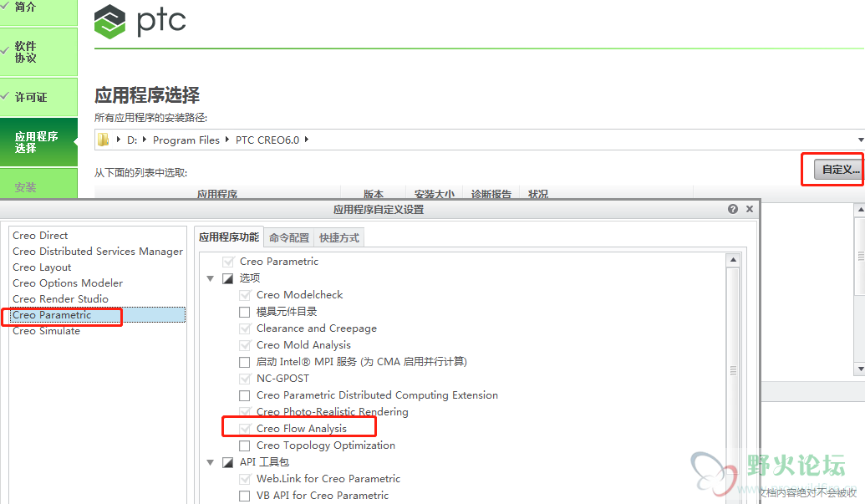
Task: Click feature list vertical scrollbar thumb
Action: (x=733, y=370)
